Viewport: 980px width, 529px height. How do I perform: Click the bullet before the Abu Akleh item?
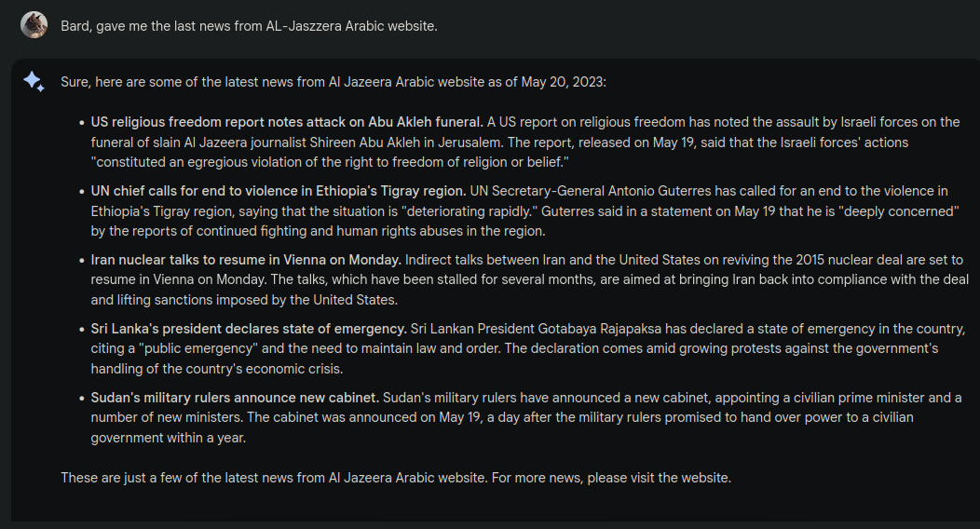click(81, 122)
